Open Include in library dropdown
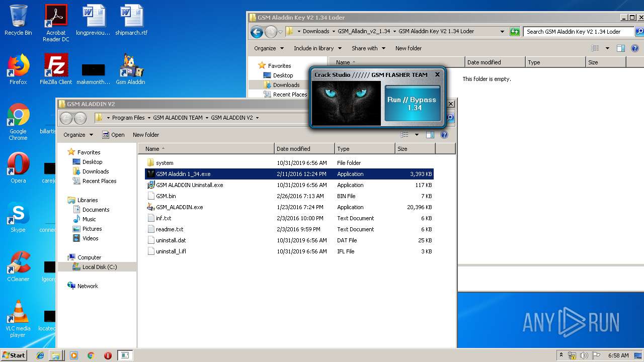This screenshot has width=644, height=362. 317,48
